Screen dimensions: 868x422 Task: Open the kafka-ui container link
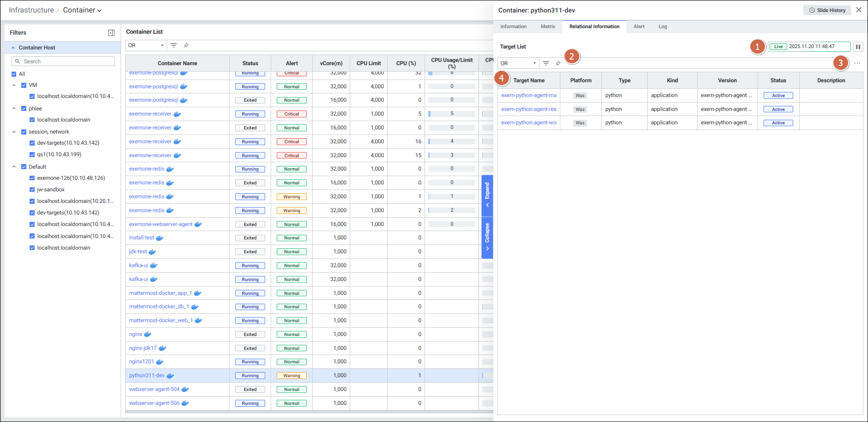click(139, 266)
